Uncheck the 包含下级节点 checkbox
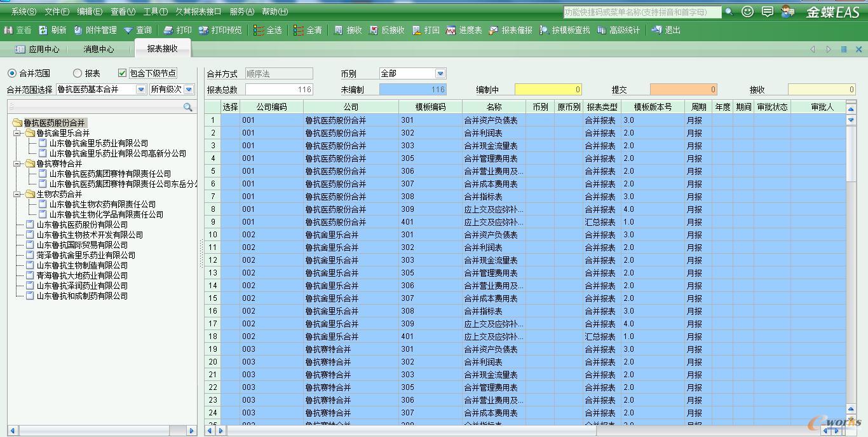 click(123, 74)
